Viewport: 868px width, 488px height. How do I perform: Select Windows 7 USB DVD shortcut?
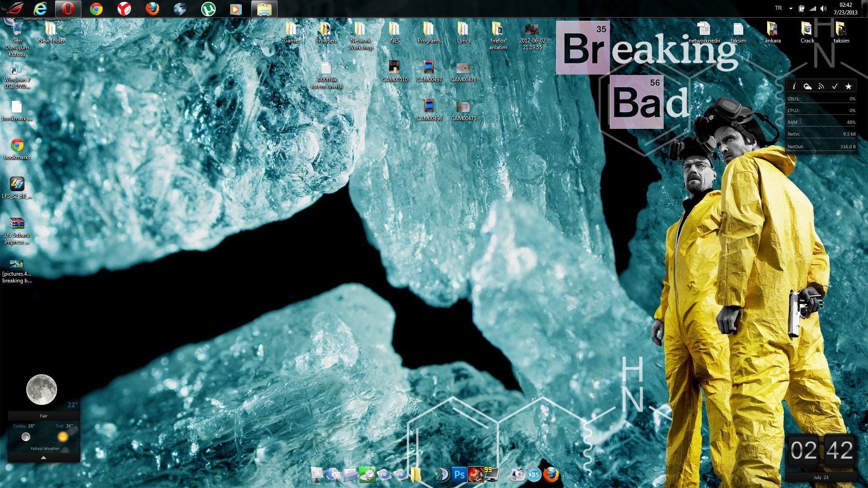click(x=17, y=76)
